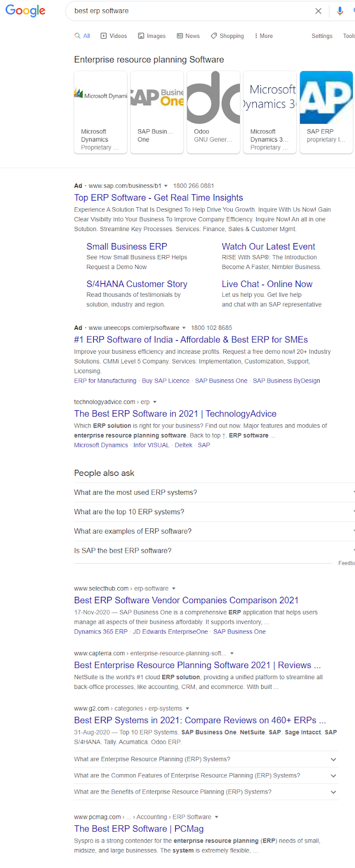355x868 pixels.
Task: Open 'Top ERP Software - Get Real Time Insights' ad
Action: pyautogui.click(x=159, y=197)
